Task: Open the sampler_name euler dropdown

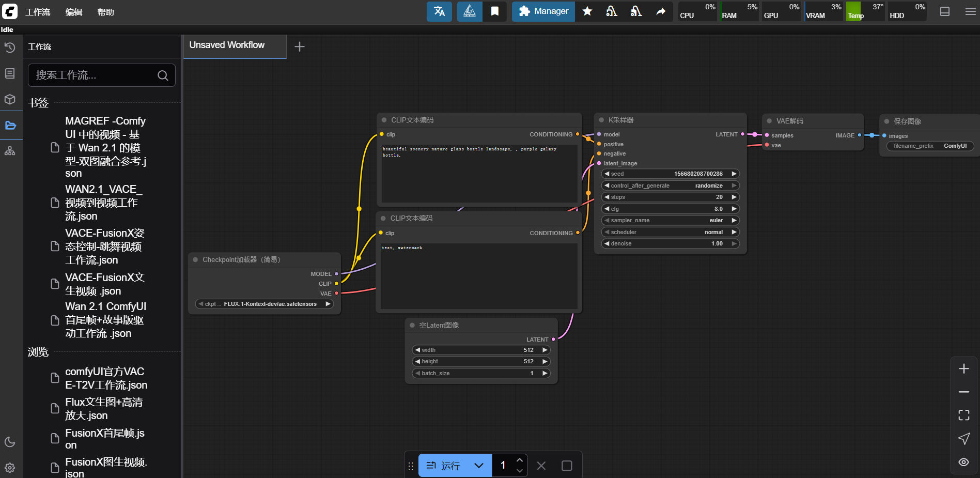Action: 671,220
